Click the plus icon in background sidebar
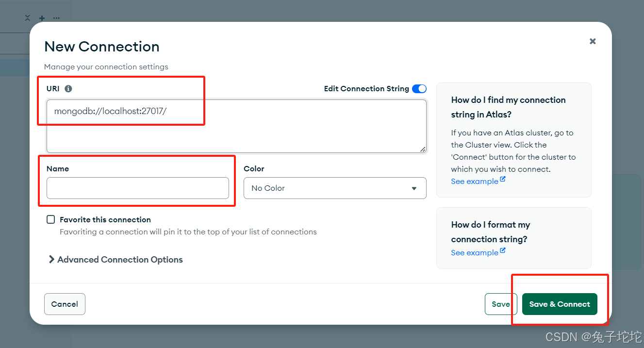 (x=42, y=18)
